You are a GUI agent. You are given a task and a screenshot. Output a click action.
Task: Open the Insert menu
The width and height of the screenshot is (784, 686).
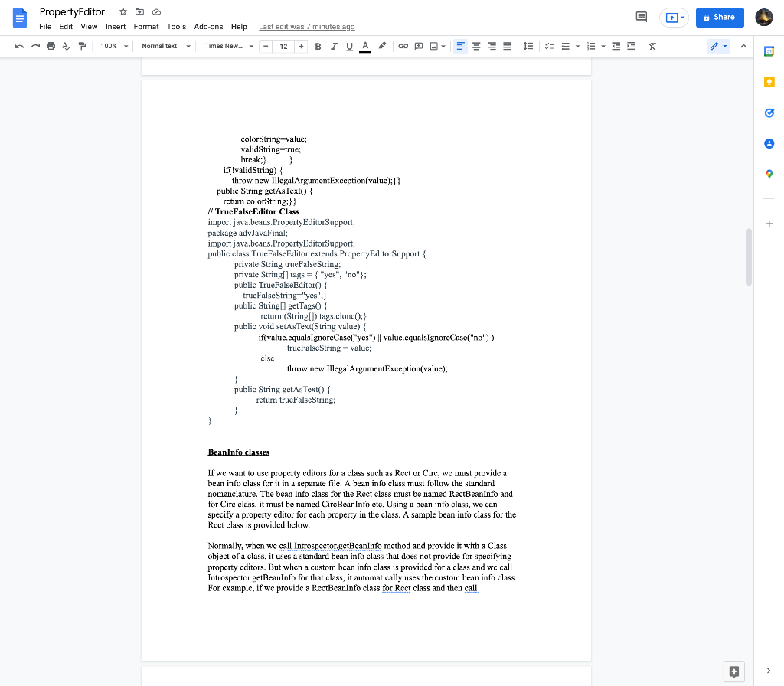[116, 25]
